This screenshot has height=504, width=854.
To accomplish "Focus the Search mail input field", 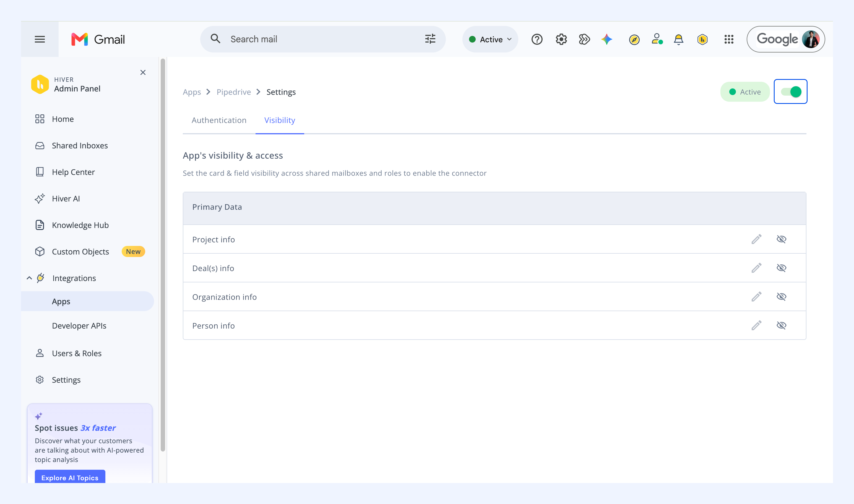I will click(323, 39).
